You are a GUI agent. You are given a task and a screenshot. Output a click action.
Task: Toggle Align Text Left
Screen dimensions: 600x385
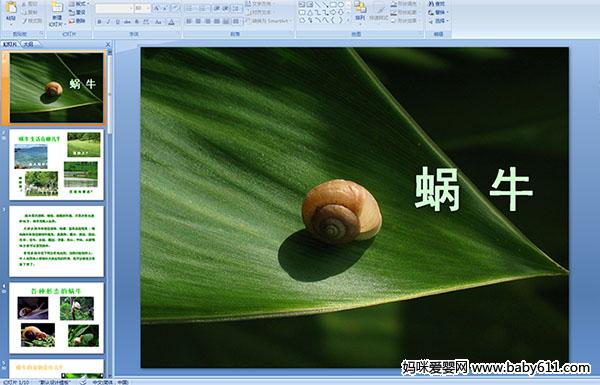[189, 22]
